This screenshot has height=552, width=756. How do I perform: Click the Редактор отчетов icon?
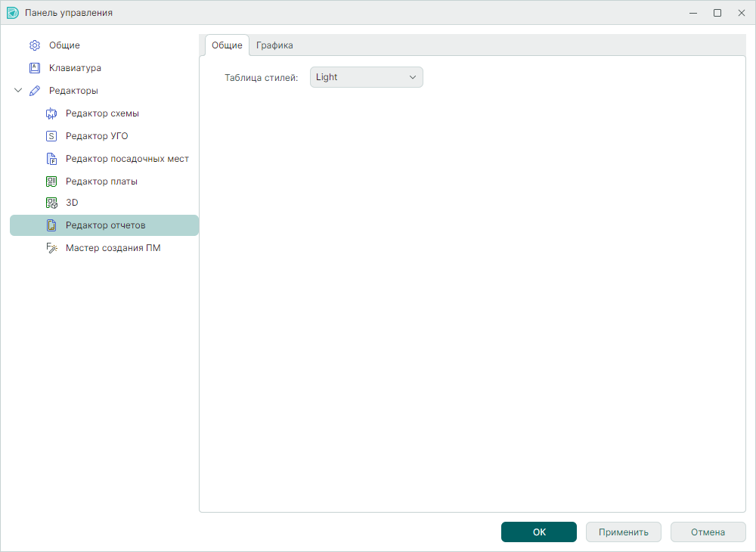(x=51, y=225)
